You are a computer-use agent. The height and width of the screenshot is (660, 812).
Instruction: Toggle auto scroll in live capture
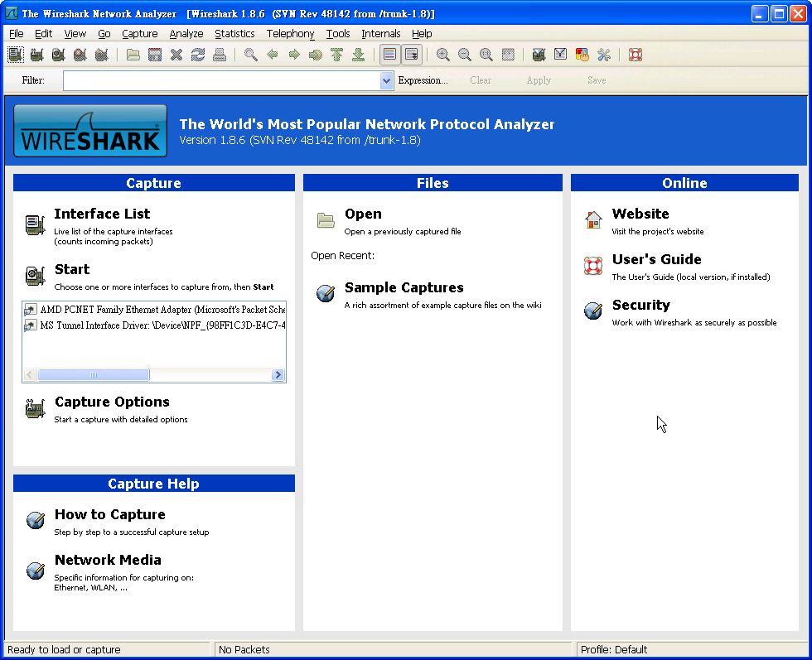click(x=412, y=55)
